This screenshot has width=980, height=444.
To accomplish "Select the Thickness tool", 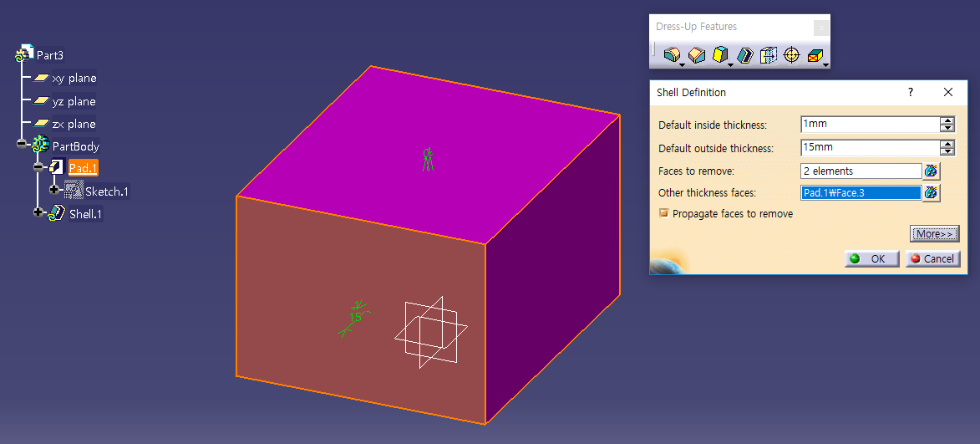I will point(768,56).
